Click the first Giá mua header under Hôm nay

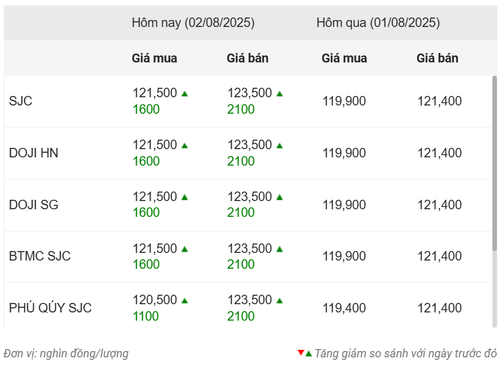click(154, 58)
